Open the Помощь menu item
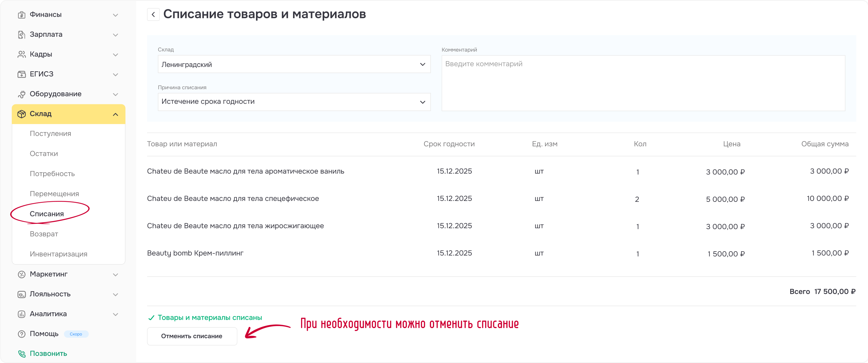Viewport: 868px width, 363px height. tap(44, 334)
